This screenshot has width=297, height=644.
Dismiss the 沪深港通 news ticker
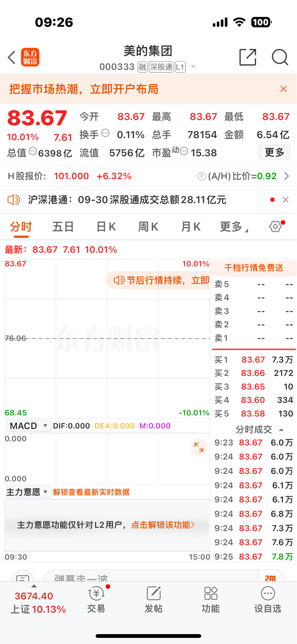coord(285,200)
